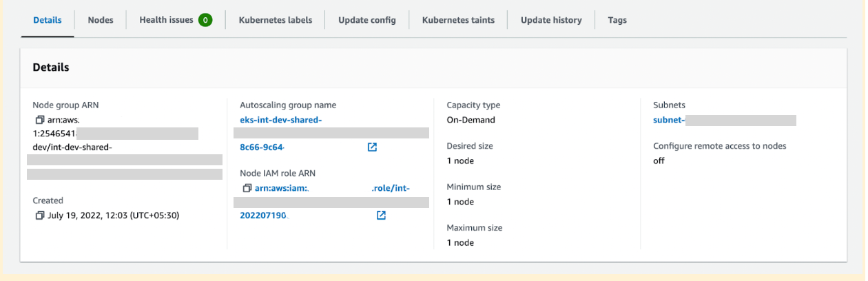Viewport: 868px width, 281px height.
Task: Copy the Created date timestamp
Action: pyautogui.click(x=40, y=216)
